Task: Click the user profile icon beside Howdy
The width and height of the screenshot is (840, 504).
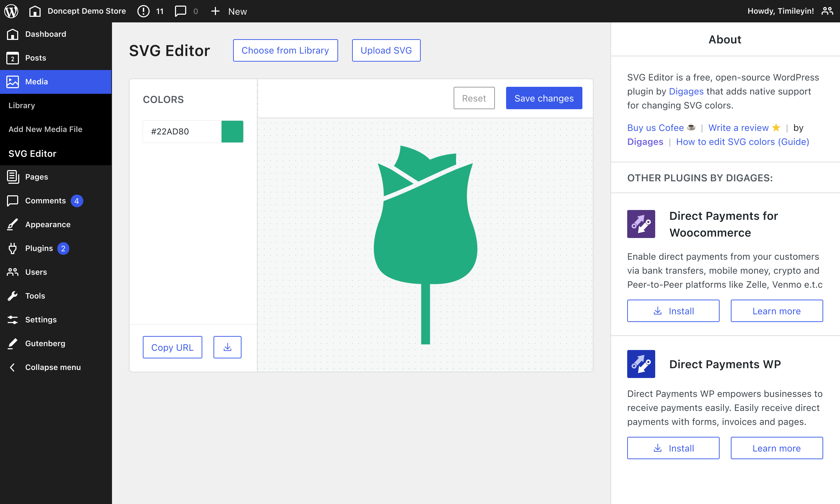Action: pyautogui.click(x=827, y=11)
